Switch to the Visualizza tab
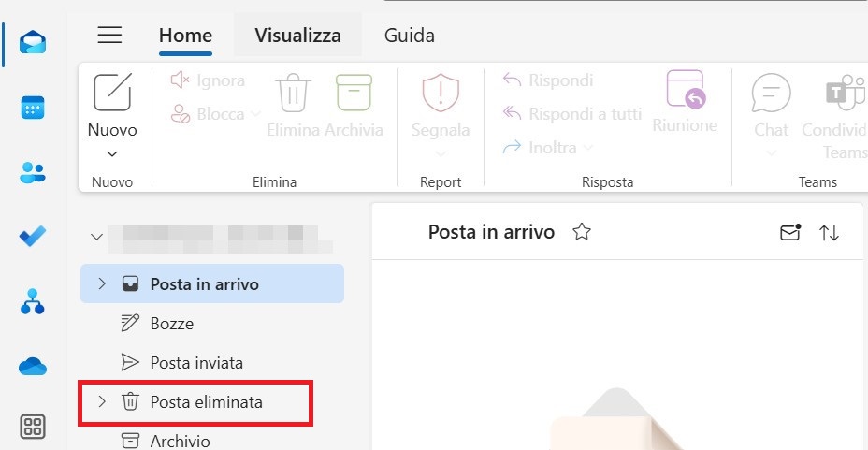Image resolution: width=868 pixels, height=450 pixels. point(297,36)
